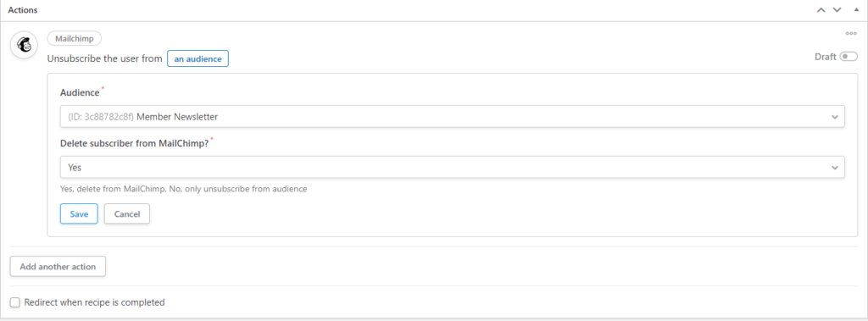
Task: Move Actions panel down with chevron
Action: 837,10
